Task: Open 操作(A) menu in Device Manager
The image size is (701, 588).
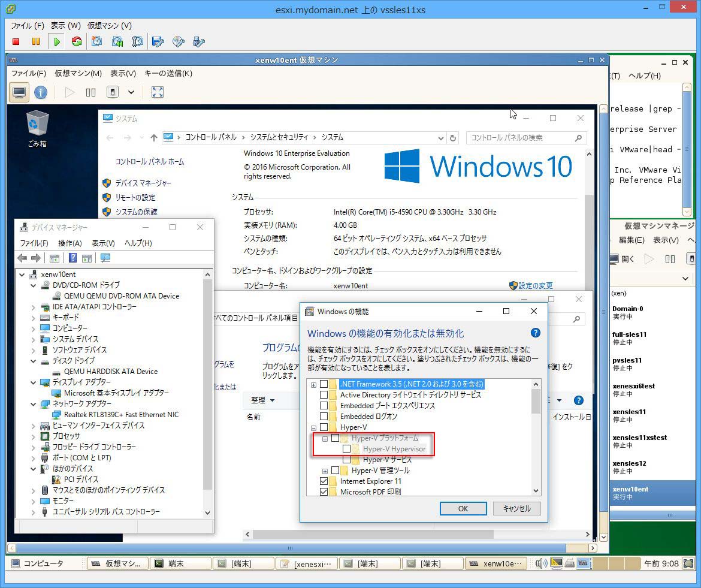Action: click(70, 243)
